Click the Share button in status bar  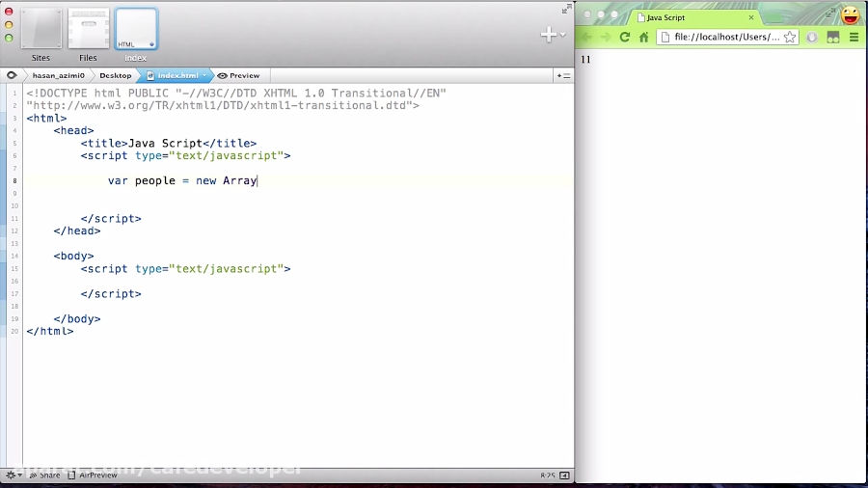(44, 475)
